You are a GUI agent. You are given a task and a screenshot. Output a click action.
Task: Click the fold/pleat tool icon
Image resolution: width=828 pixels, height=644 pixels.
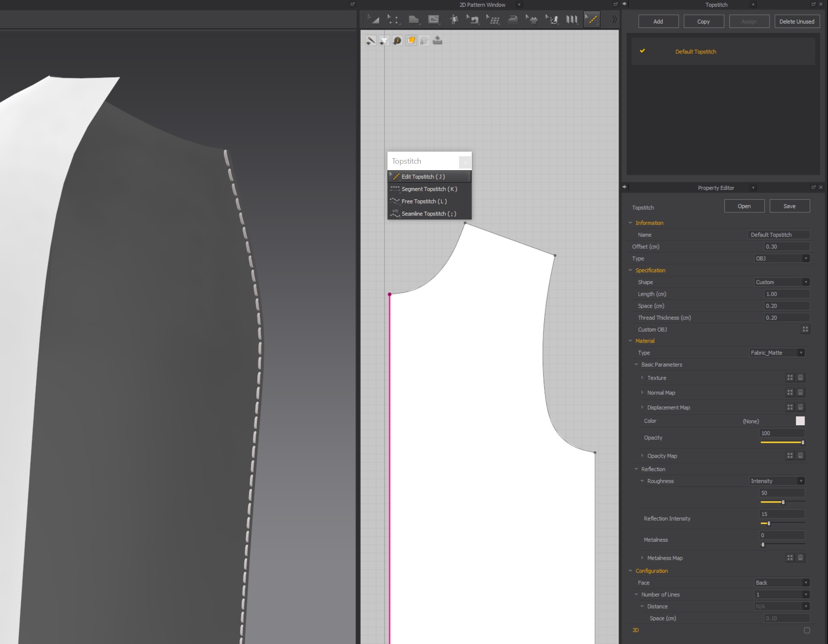(x=572, y=19)
